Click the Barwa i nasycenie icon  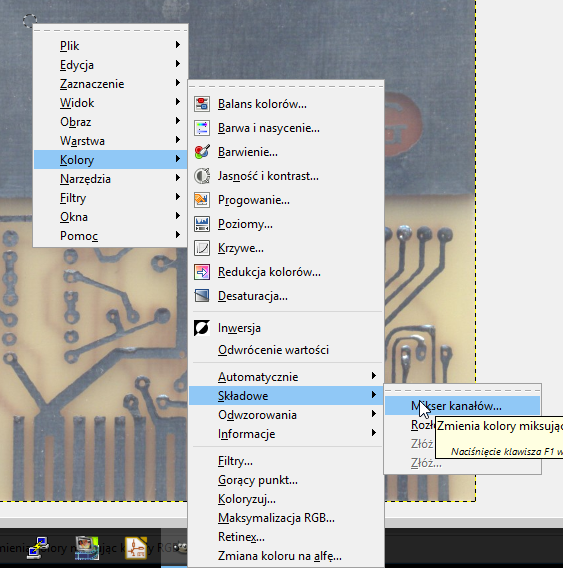[x=202, y=128]
